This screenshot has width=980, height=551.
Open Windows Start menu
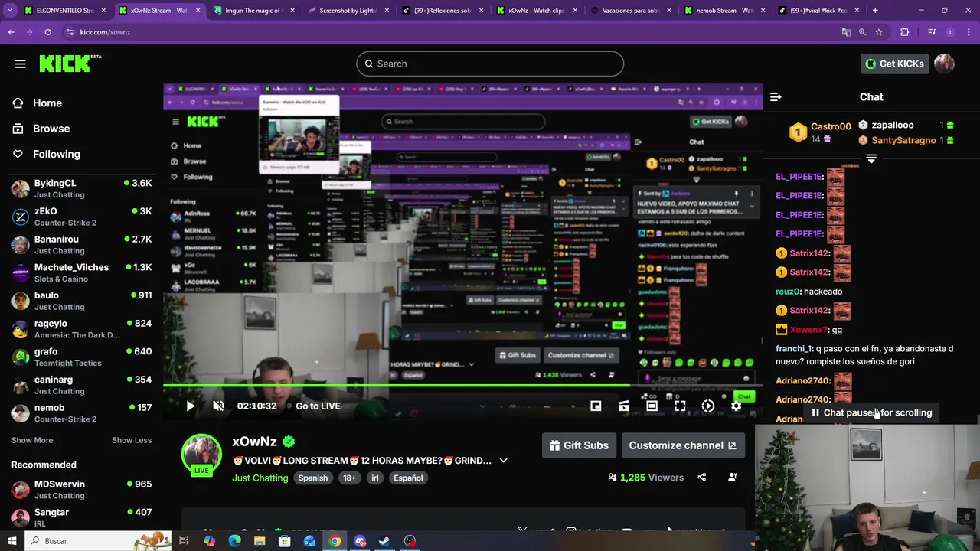click(x=12, y=541)
